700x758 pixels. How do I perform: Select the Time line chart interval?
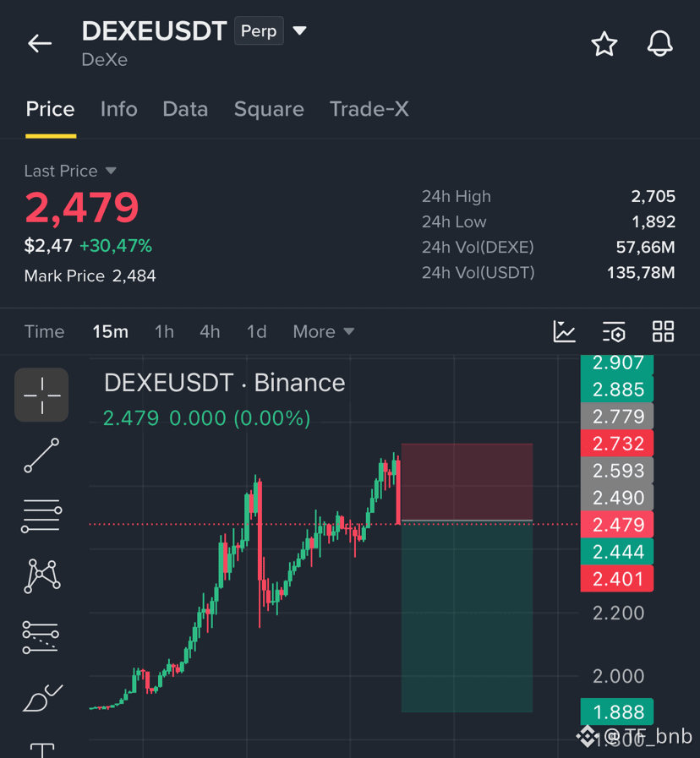pyautogui.click(x=45, y=332)
